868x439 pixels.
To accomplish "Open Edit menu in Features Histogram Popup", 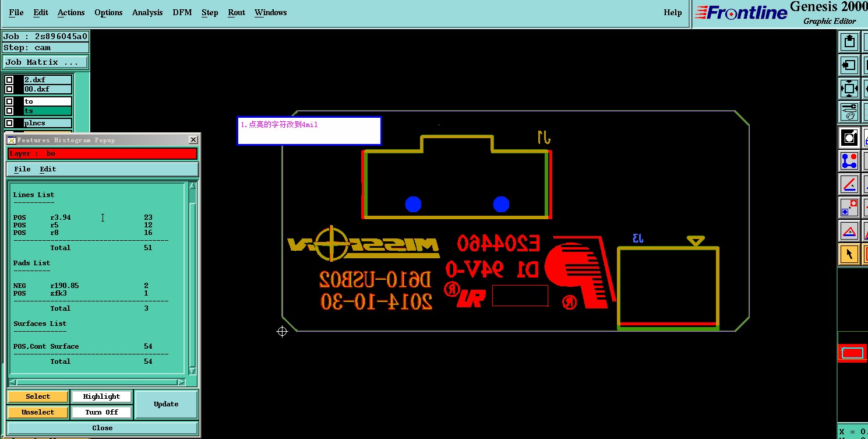I will point(48,169).
